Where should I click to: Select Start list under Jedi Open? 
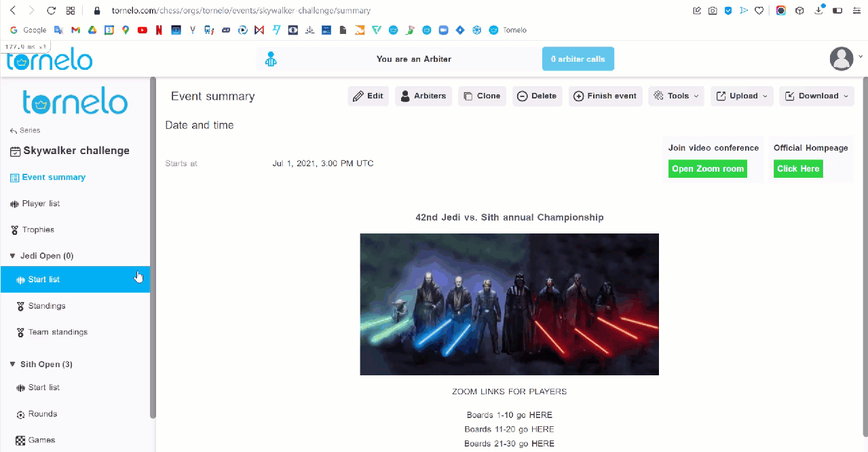pos(75,280)
